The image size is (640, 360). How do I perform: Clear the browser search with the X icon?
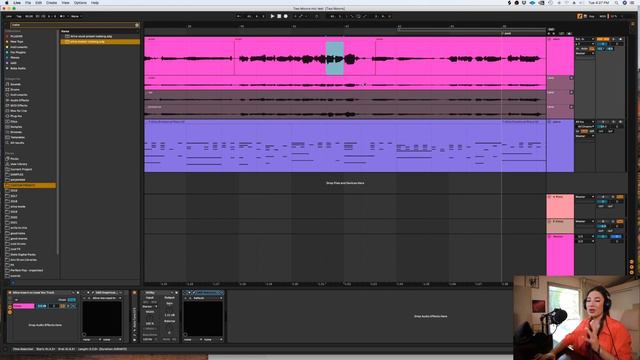pos(137,25)
